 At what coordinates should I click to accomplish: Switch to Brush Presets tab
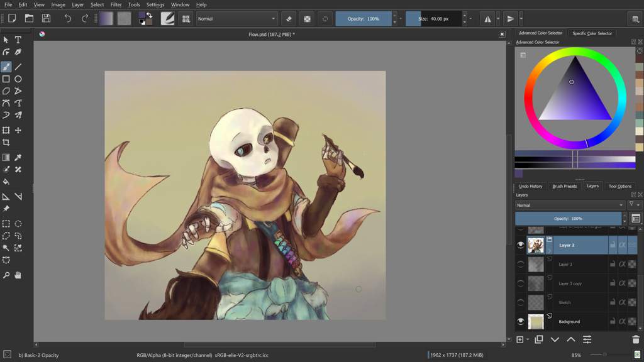point(564,186)
